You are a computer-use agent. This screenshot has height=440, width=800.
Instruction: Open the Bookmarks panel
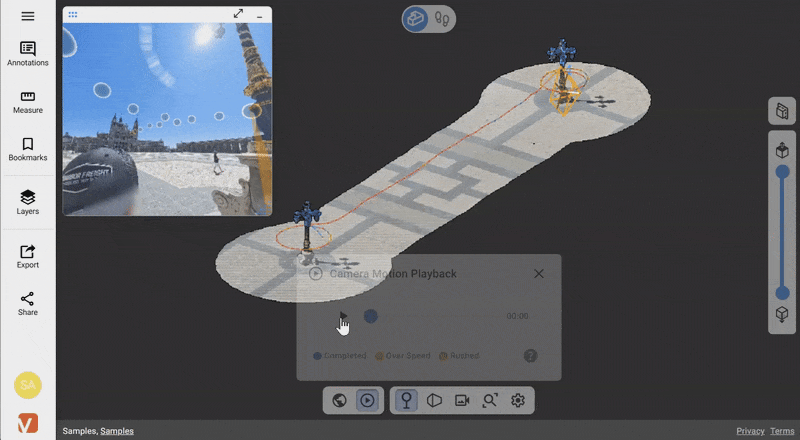click(x=27, y=150)
